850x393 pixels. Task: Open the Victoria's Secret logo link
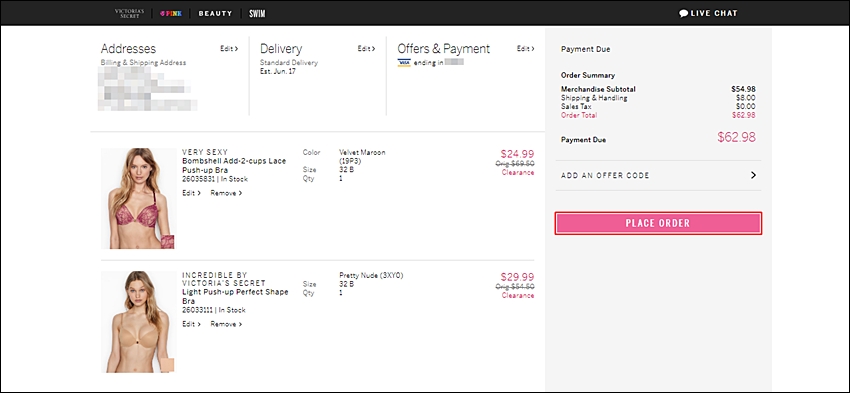click(x=130, y=14)
